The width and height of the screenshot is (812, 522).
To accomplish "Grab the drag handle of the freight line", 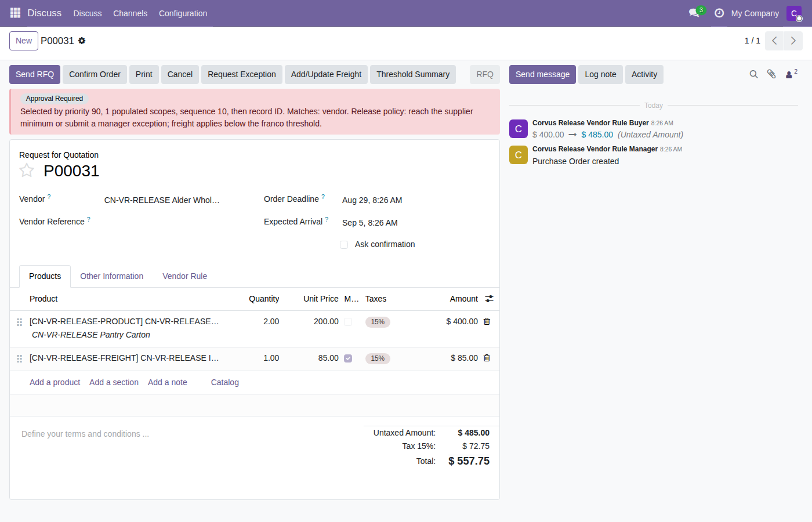I will click(x=19, y=358).
